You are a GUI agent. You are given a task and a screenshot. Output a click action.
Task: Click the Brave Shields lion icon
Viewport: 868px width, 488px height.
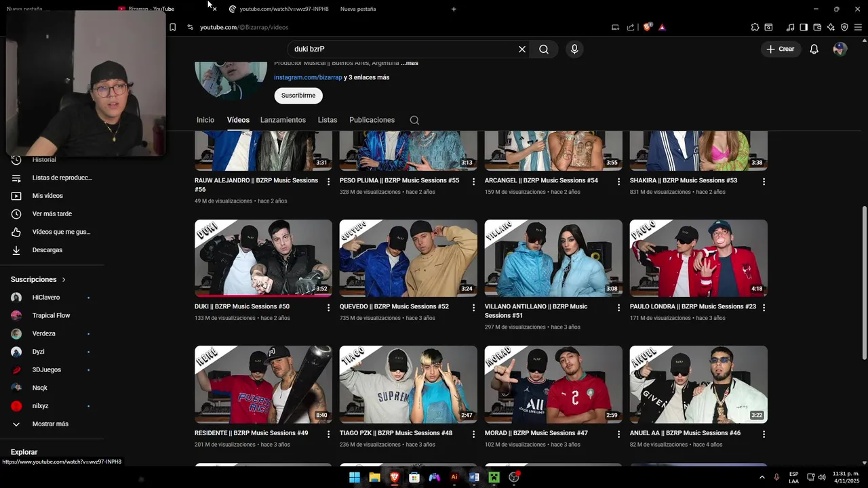pyautogui.click(x=647, y=27)
